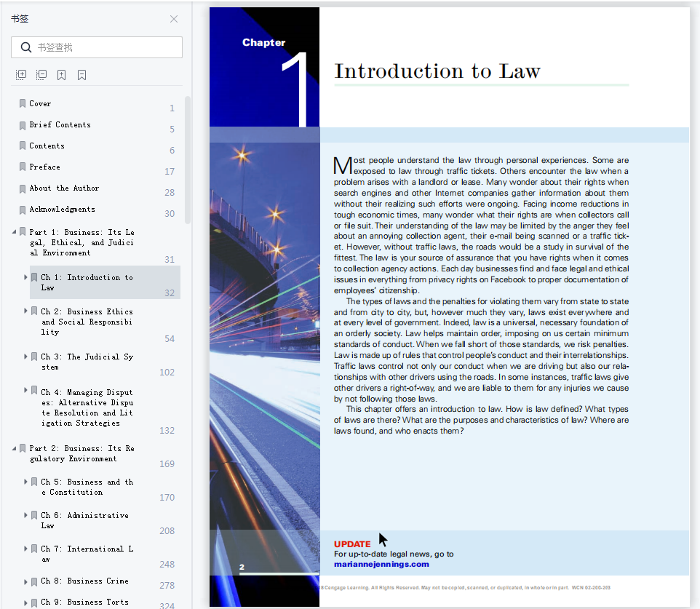
Task: Expand the Ch 2 Business Ethics bookmark
Action: click(x=25, y=311)
